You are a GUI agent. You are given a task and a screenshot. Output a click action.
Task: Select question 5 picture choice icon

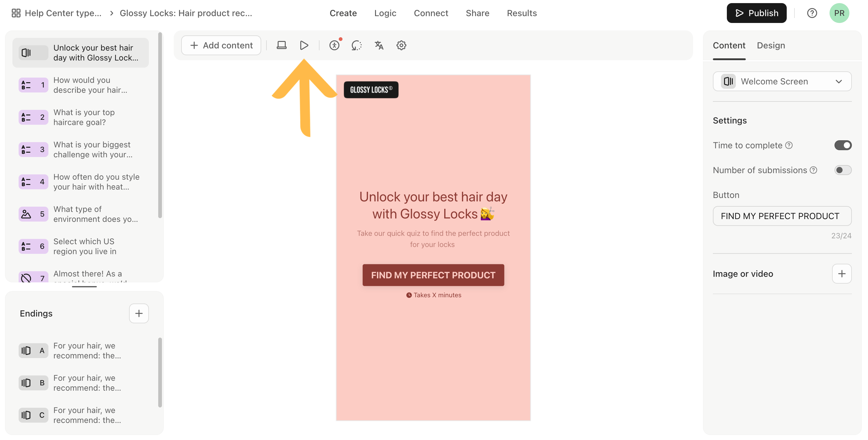34,214
